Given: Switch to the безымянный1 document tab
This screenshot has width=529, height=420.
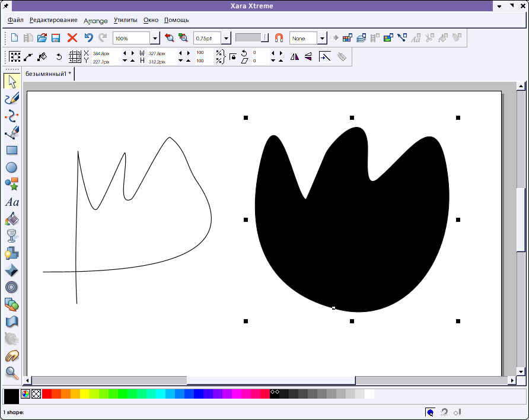Looking at the screenshot, I should point(48,74).
